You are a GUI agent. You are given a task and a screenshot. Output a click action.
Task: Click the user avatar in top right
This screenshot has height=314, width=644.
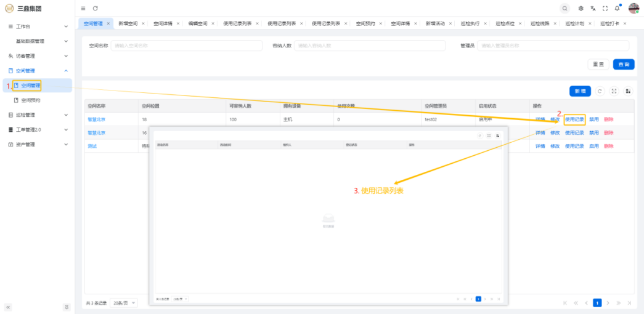coord(634,8)
